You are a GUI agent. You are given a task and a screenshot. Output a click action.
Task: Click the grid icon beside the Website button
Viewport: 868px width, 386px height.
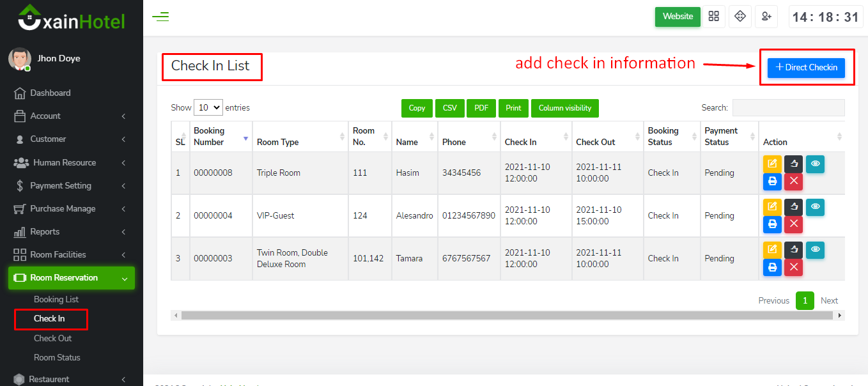pos(714,17)
